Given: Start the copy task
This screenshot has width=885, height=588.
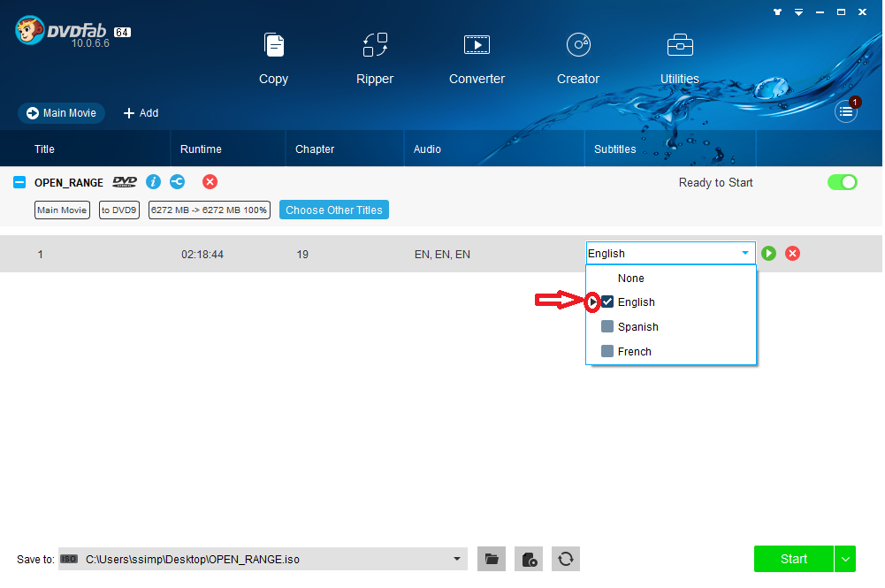Looking at the screenshot, I should 794,559.
